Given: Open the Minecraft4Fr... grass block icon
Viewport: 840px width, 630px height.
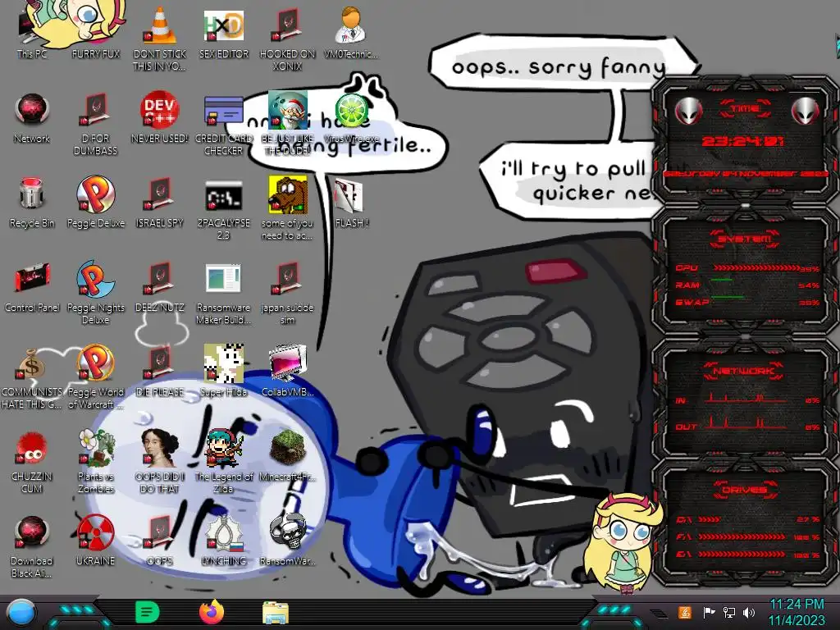Looking at the screenshot, I should [x=287, y=453].
